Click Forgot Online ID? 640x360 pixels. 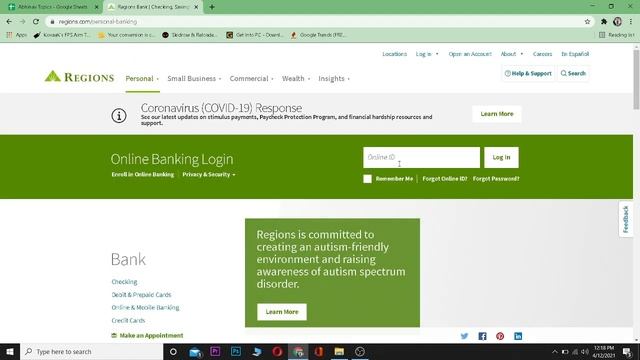[444, 179]
